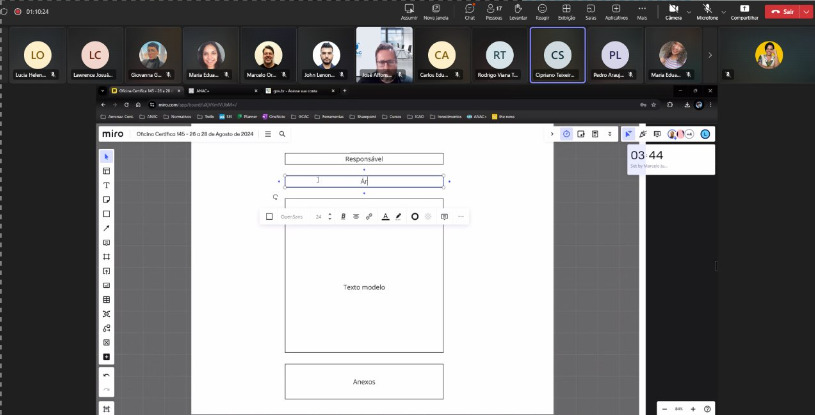
Task: Click the Texto modelo box on the board
Action: [x=364, y=287]
